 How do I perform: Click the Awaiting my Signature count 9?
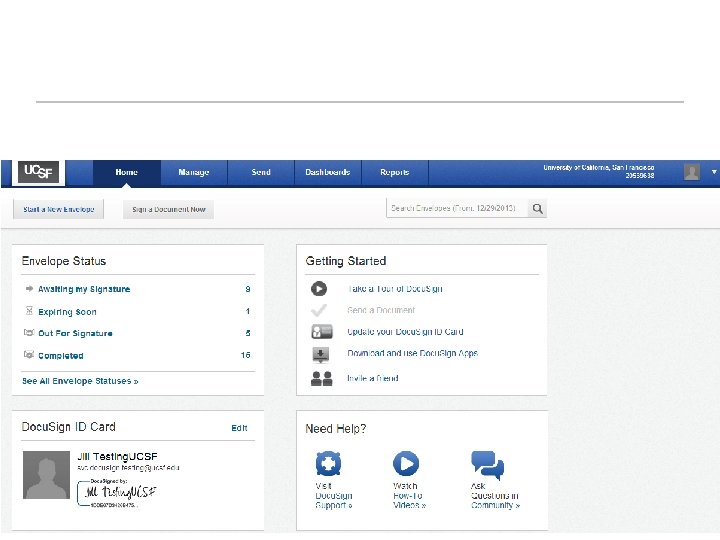[x=248, y=289]
